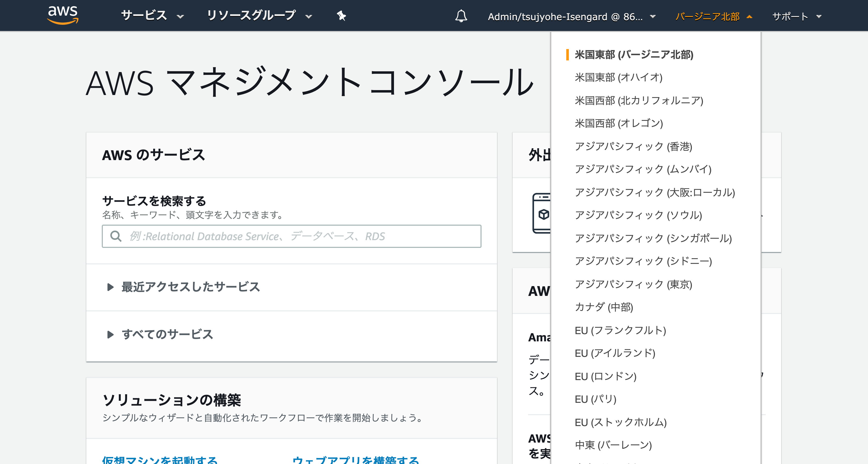
Task: Select region 米国東部 (オハイオ)
Action: coord(618,77)
